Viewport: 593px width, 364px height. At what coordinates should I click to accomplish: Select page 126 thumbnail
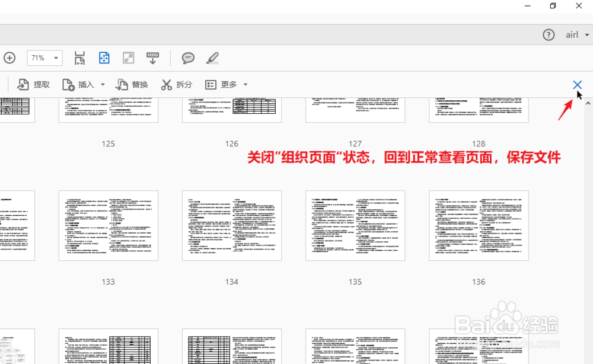[x=232, y=110]
